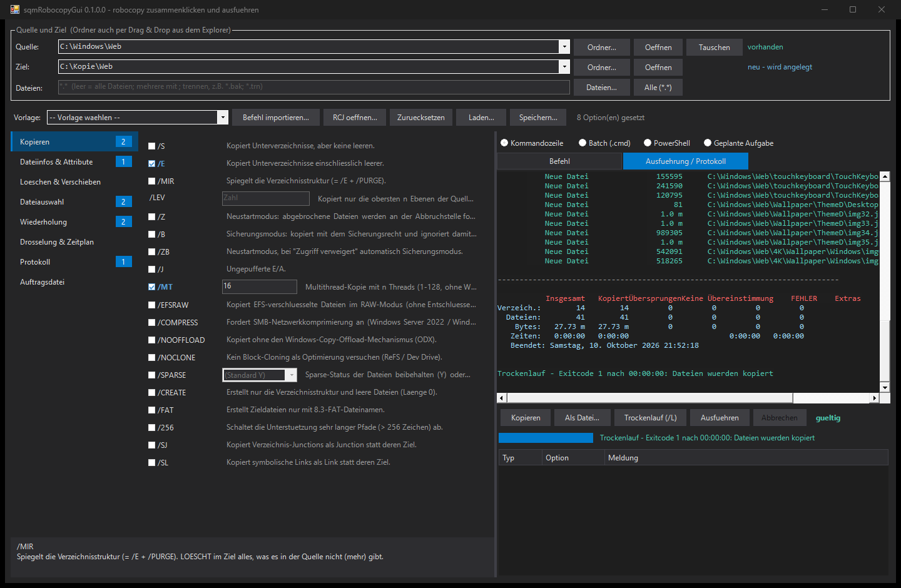Toggle the /MT multithread checkbox
The width and height of the screenshot is (901, 588).
pos(151,286)
